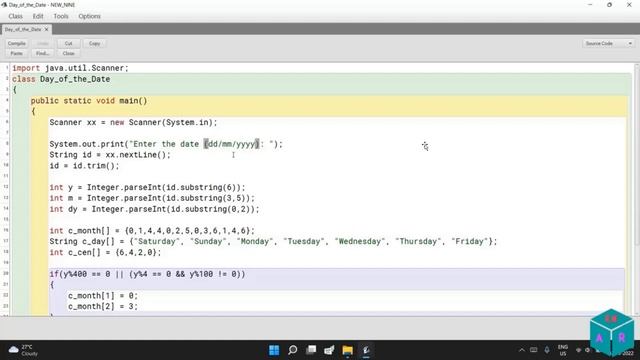This screenshot has width=640, height=360.
Task: Open the Windows Start menu
Action: coord(274,350)
